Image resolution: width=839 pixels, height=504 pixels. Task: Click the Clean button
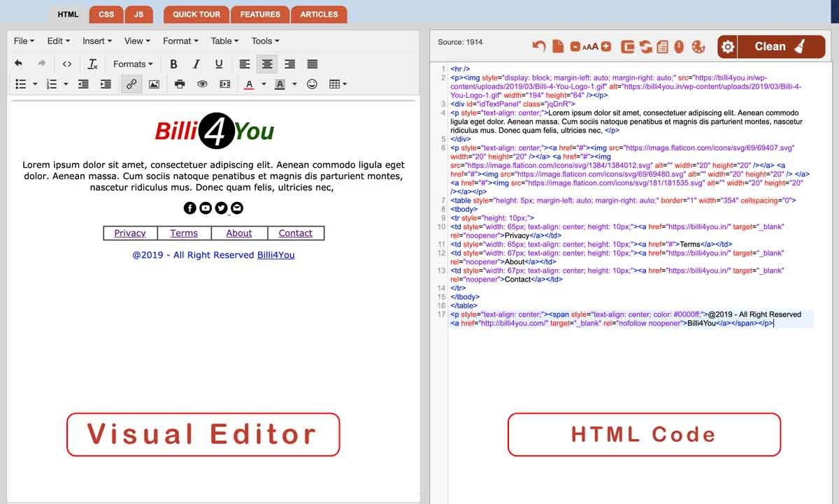click(x=781, y=47)
